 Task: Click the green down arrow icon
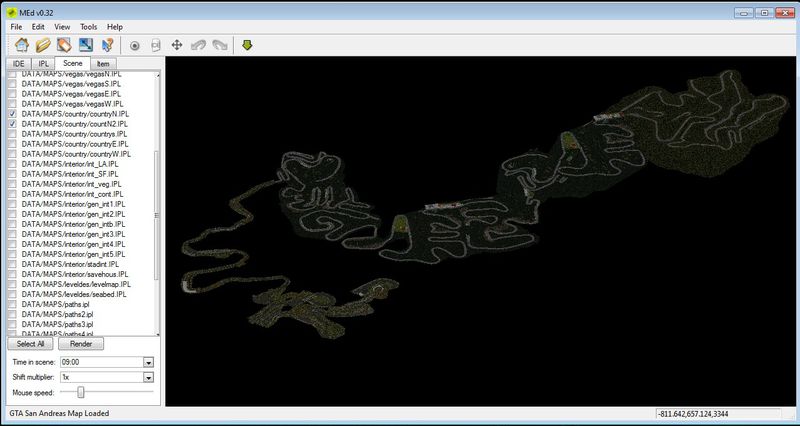(x=247, y=45)
